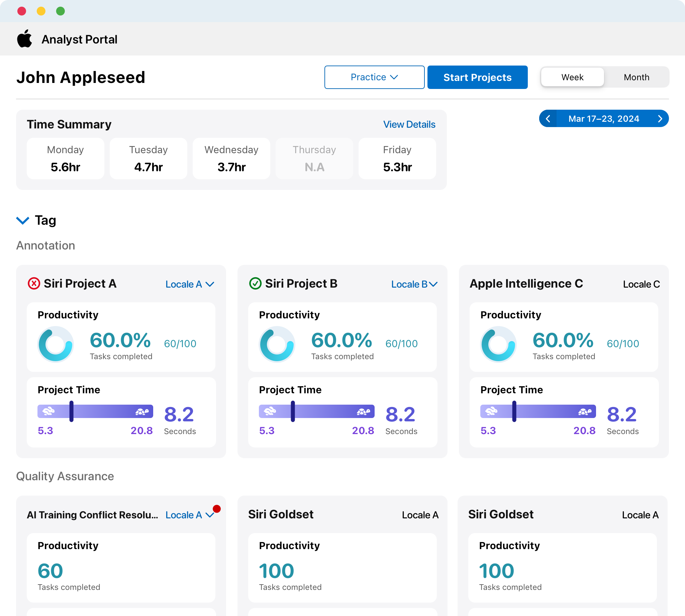The width and height of the screenshot is (685, 616).
Task: Click Siri Project A project time slider marker
Action: click(x=72, y=411)
